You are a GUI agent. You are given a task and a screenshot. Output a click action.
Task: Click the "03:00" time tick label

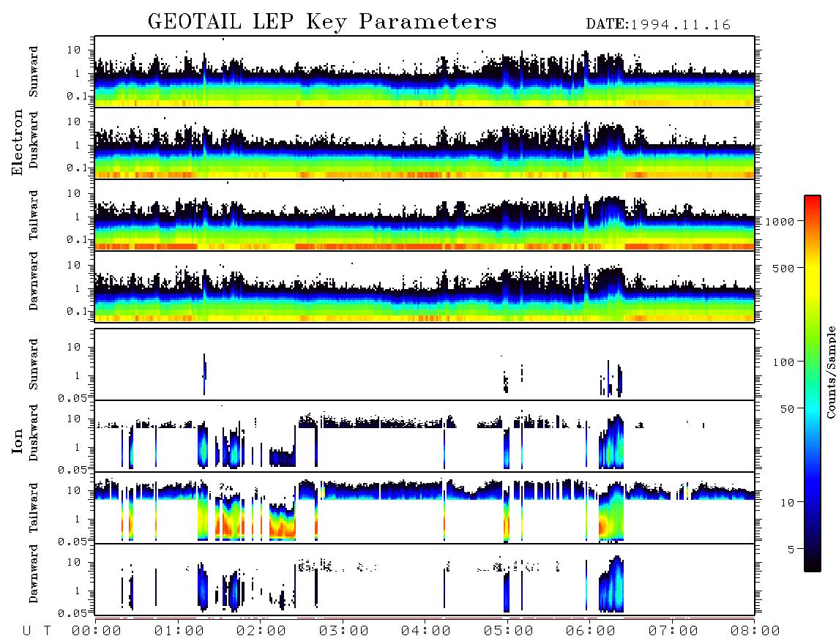tap(344, 631)
